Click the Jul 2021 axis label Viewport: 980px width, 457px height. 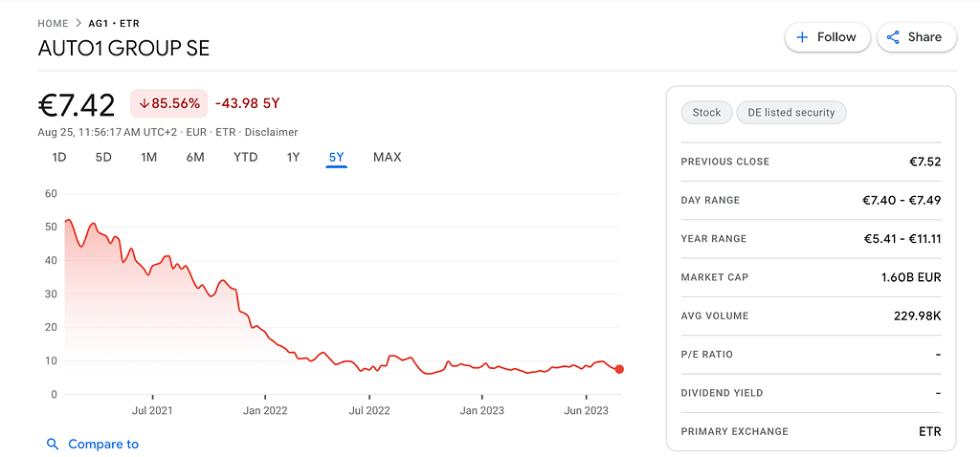pyautogui.click(x=152, y=411)
